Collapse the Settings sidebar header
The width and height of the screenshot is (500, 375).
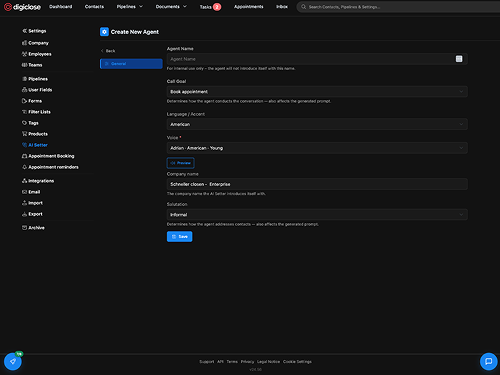click(34, 31)
